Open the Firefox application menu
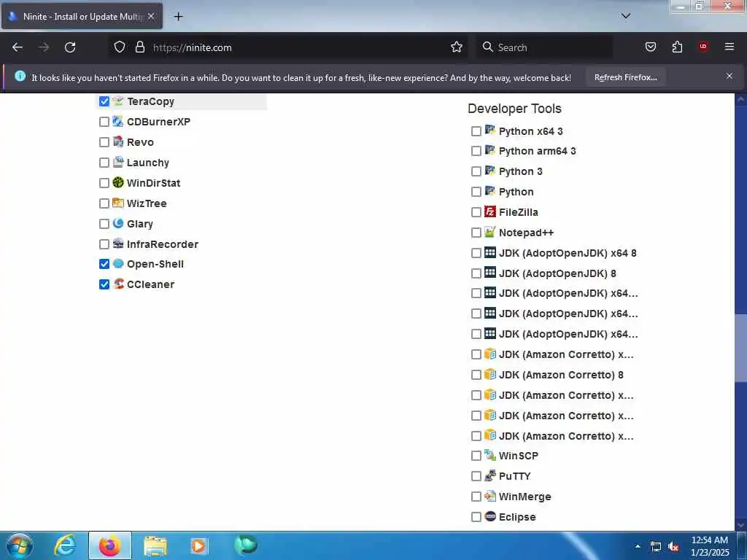747x560 pixels. (x=729, y=47)
